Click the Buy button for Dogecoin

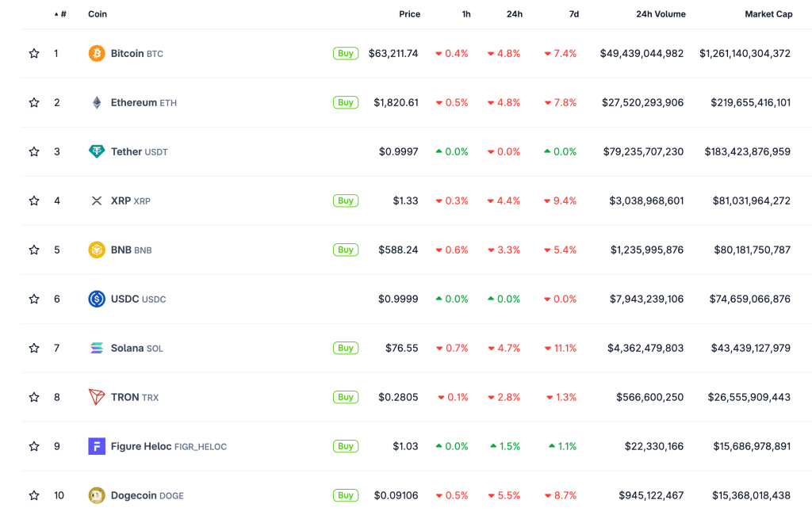(346, 496)
